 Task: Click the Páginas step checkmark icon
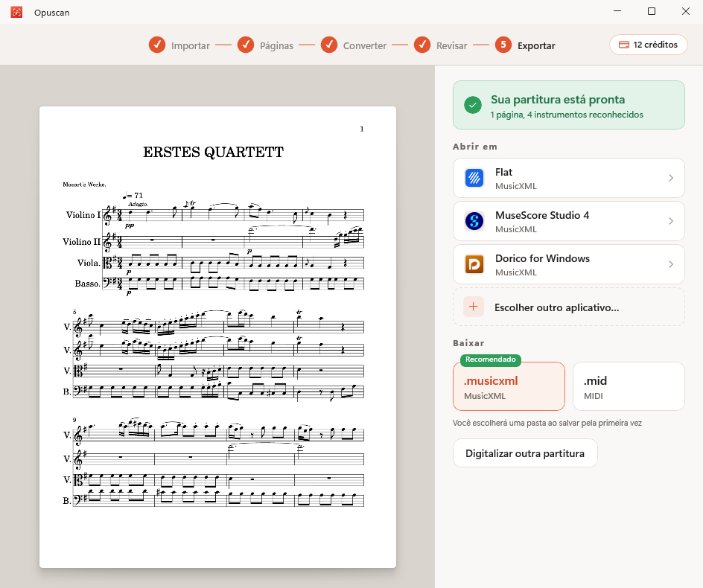[x=246, y=45]
